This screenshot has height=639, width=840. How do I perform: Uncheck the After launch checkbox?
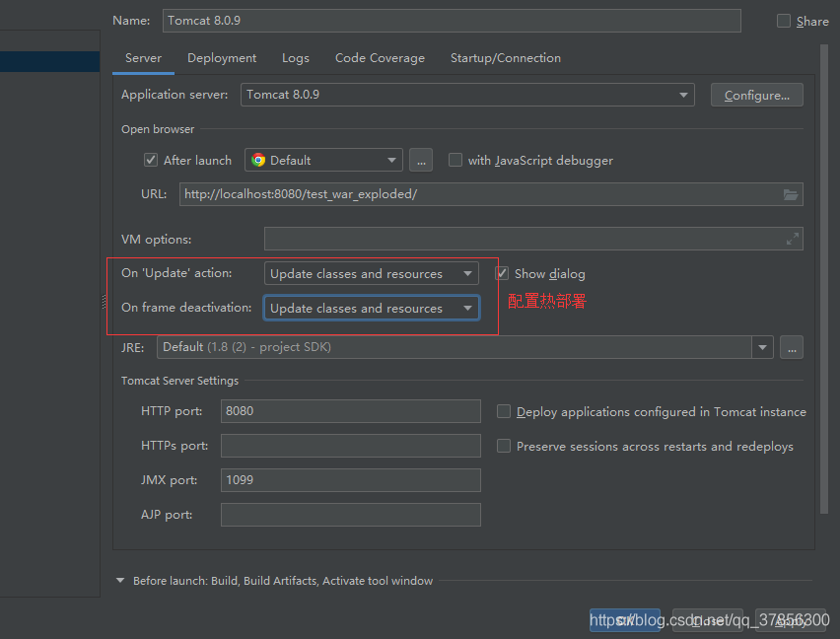pos(151,160)
